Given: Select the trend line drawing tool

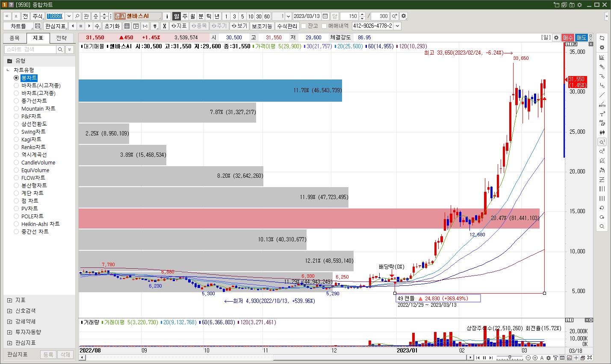Looking at the screenshot, I should pos(602,95).
